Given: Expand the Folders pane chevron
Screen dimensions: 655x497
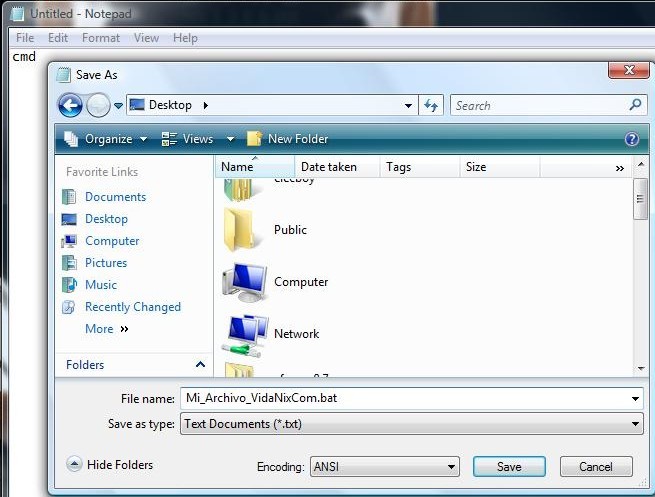Looking at the screenshot, I should 201,365.
